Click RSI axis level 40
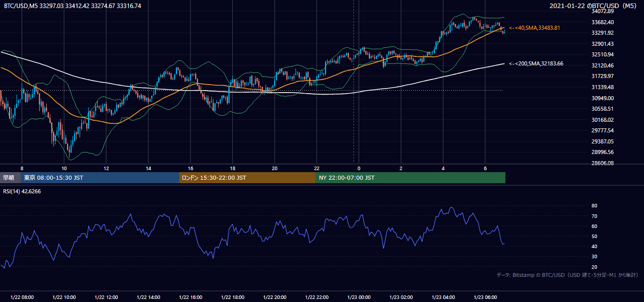This screenshot has width=644, height=302. click(x=595, y=246)
